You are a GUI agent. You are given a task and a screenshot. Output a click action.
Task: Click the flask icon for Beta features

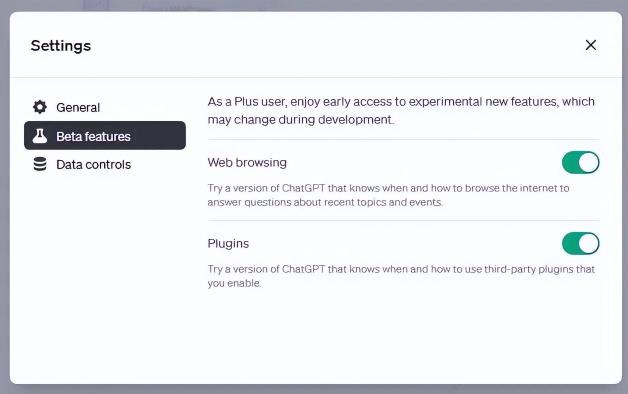coord(40,136)
